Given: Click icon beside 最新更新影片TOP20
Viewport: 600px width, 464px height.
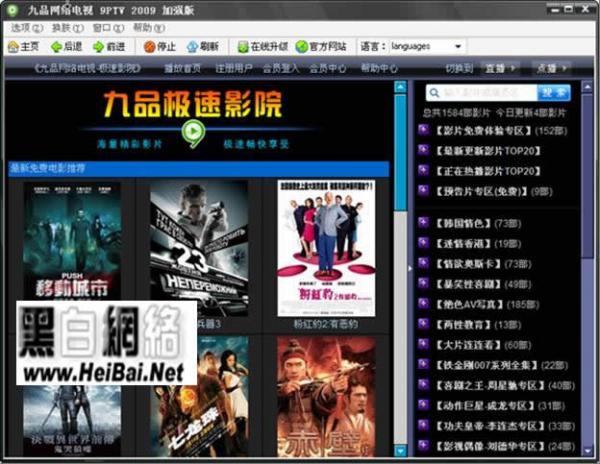Looking at the screenshot, I should click(x=423, y=150).
